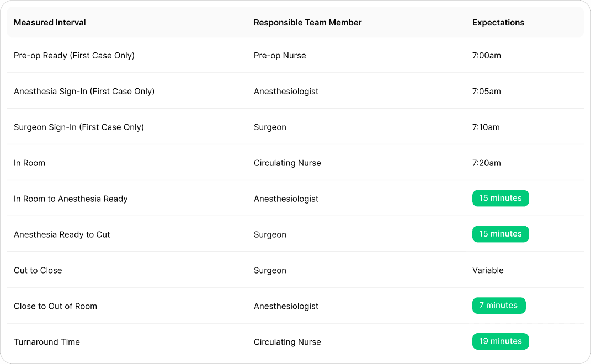Click the In Room interval cell
The height and width of the screenshot is (364, 591).
click(x=29, y=163)
